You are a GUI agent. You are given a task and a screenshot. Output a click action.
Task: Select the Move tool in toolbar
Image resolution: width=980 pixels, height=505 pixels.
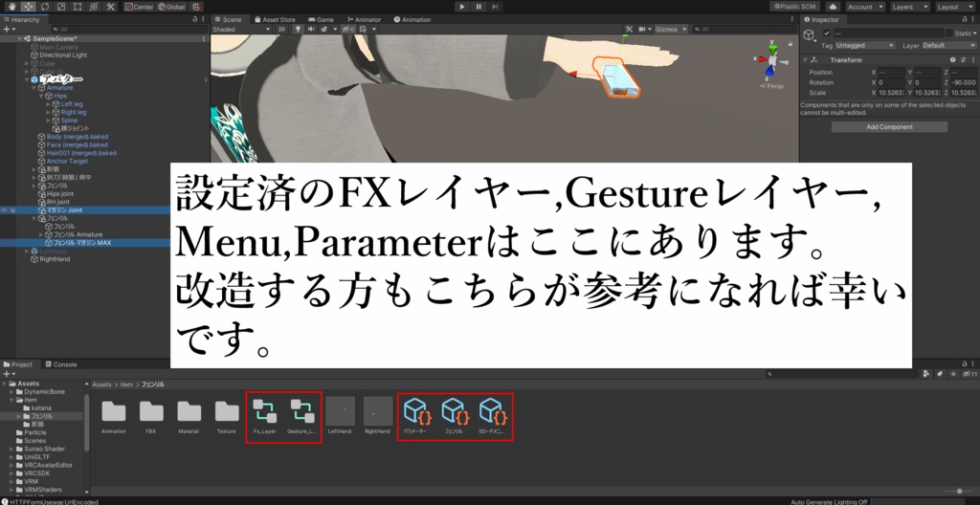tap(28, 7)
